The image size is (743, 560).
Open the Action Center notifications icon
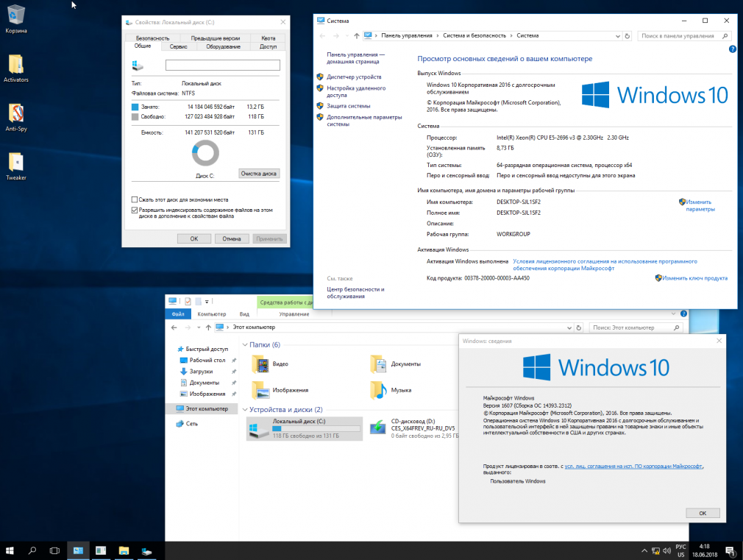[730, 550]
